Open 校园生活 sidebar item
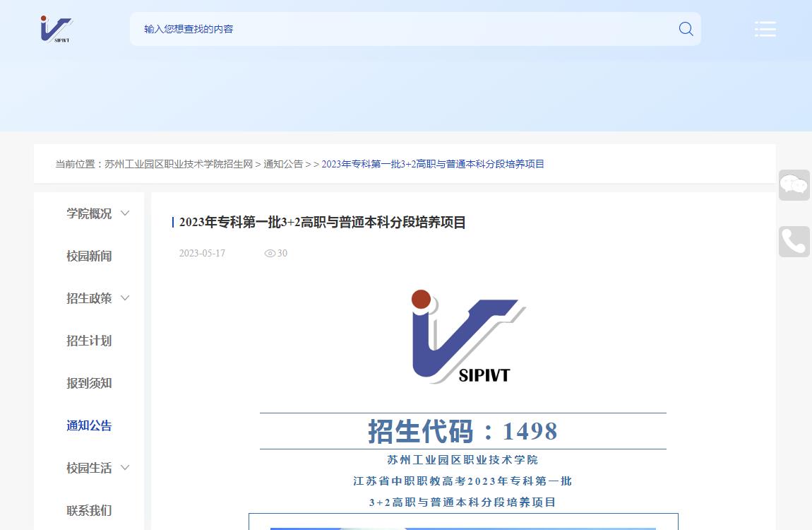 tap(89, 469)
